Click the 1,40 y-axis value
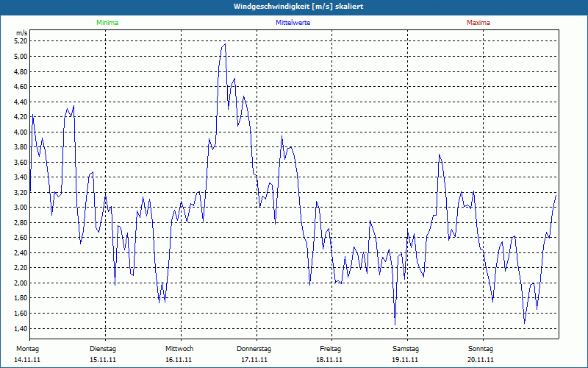588x368 pixels. [21, 328]
